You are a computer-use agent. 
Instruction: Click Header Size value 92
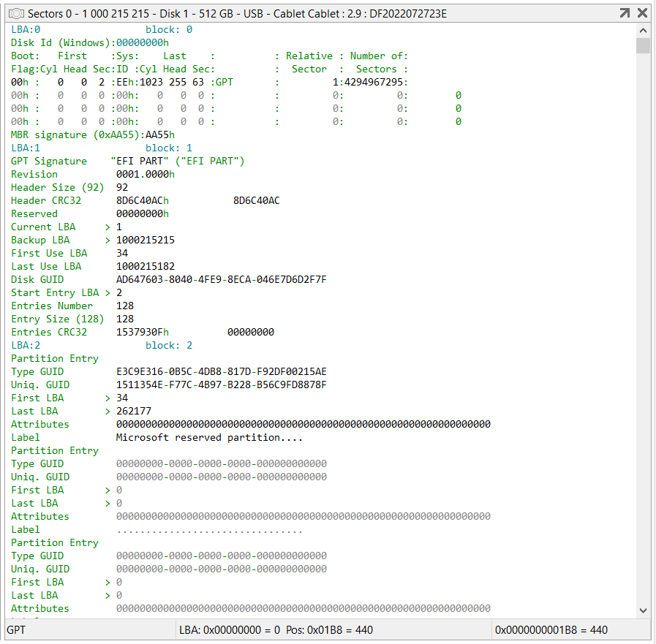coord(122,188)
